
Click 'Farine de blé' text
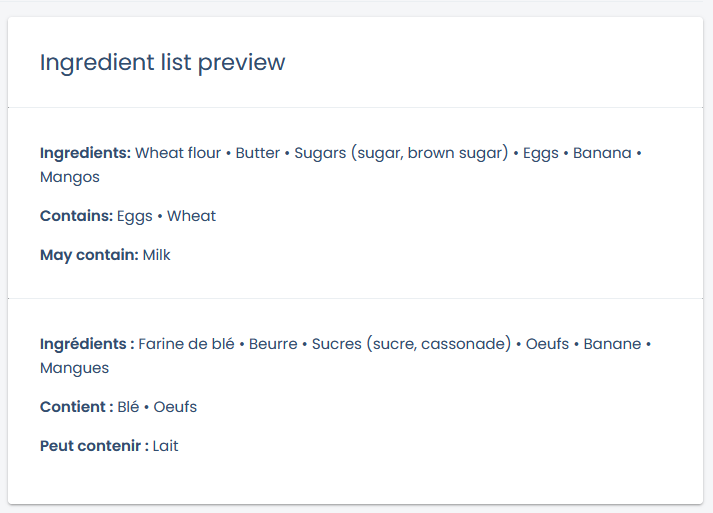tap(186, 344)
